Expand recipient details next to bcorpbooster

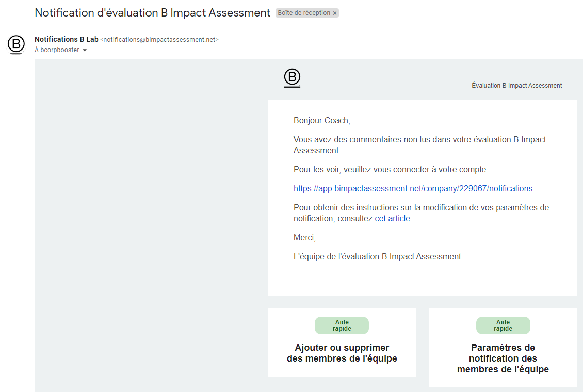[85, 50]
